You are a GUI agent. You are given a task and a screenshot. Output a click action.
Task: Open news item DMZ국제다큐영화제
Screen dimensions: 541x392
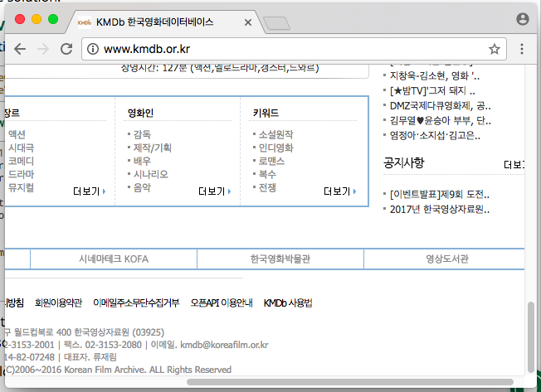(441, 106)
